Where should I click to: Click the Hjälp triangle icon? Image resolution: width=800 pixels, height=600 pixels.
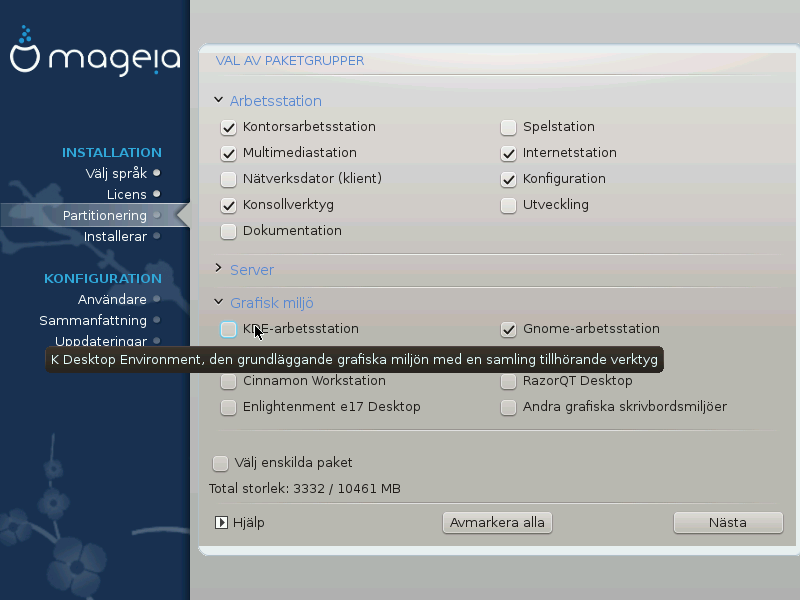[221, 522]
